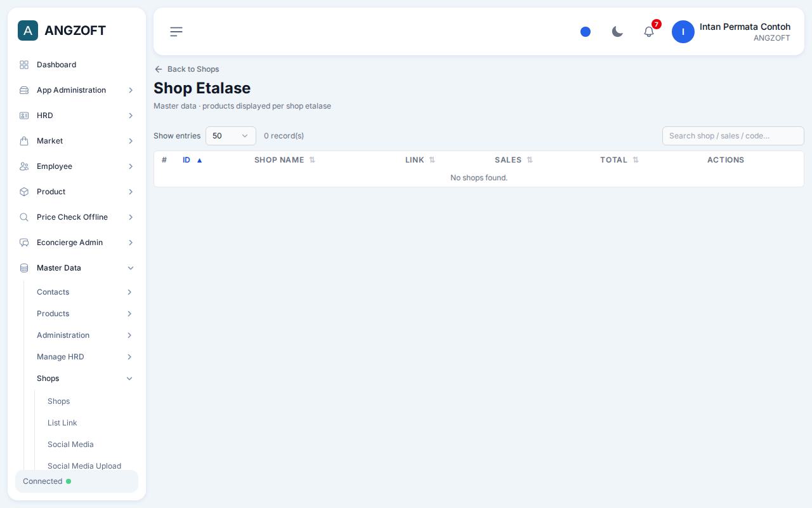Sort by Total column icon
812x508 pixels.
point(636,160)
